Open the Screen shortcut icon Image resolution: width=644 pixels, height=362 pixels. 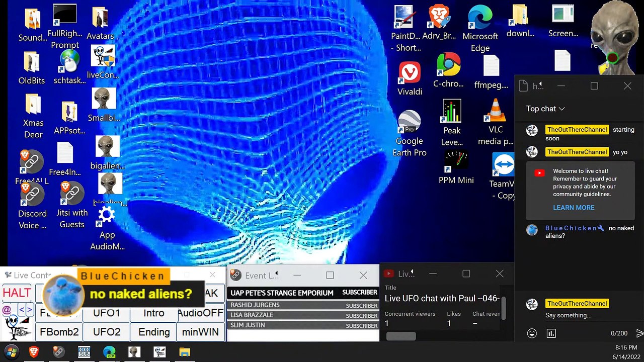coord(563,22)
